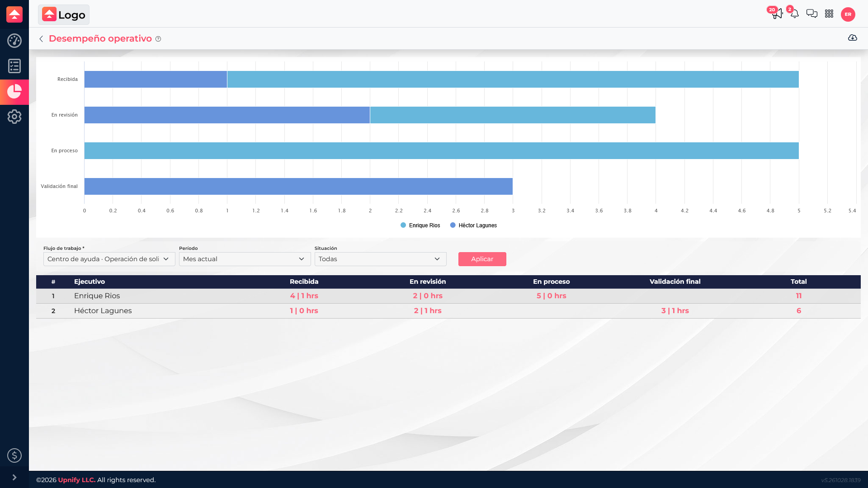Open the help question mark icon
This screenshot has height=488, width=868.
(158, 39)
